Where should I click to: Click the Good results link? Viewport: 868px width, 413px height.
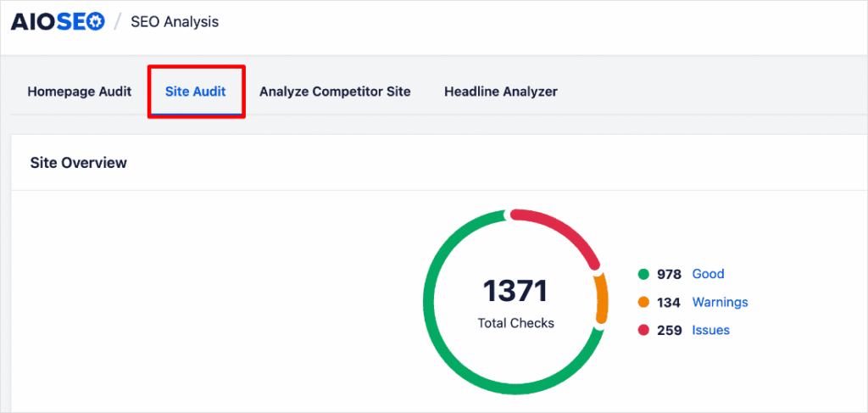(708, 274)
